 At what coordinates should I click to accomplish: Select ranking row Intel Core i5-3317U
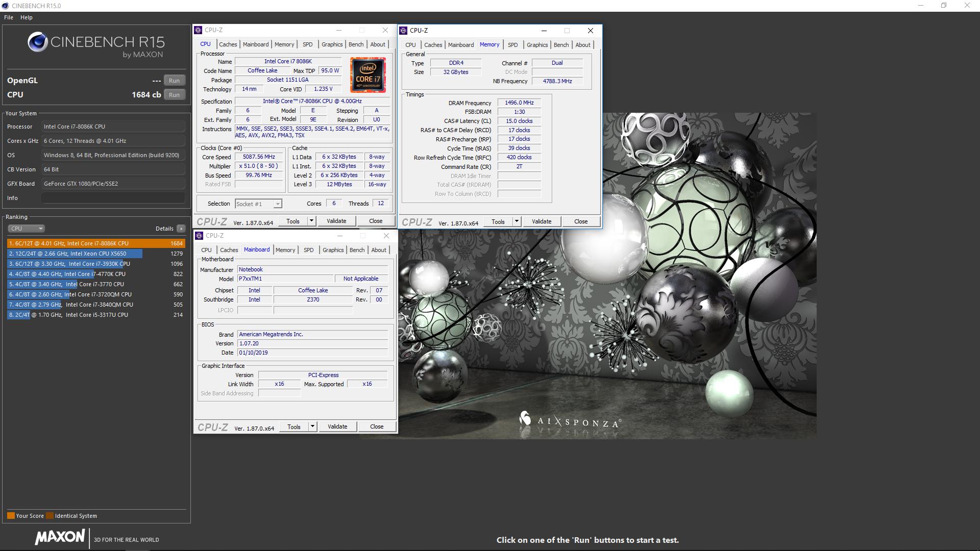coord(96,315)
